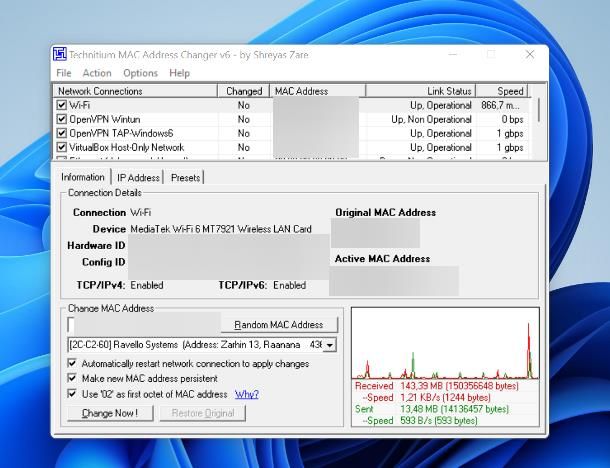
Task: Expand the Ravello Systems vendor dropdown
Action: coord(330,345)
